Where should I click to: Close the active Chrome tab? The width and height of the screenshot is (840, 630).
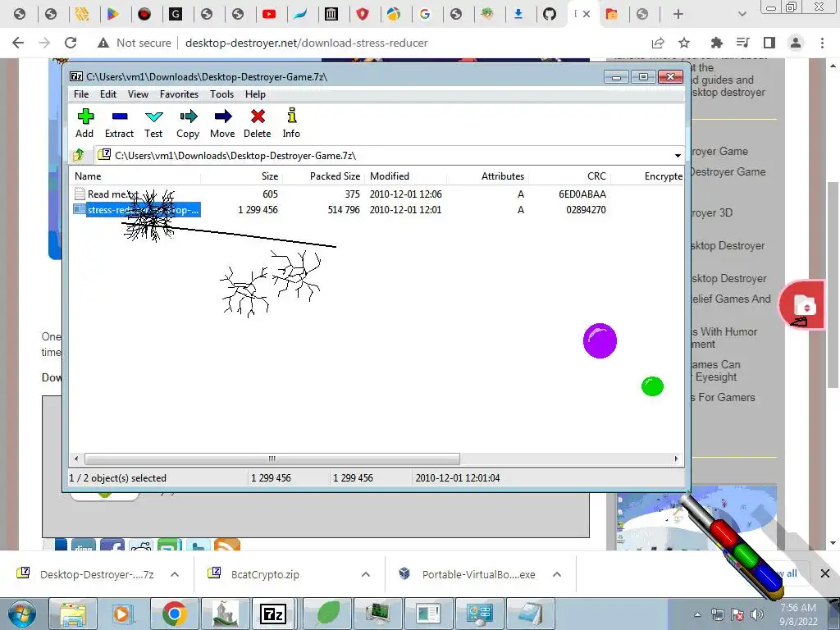[x=587, y=15]
